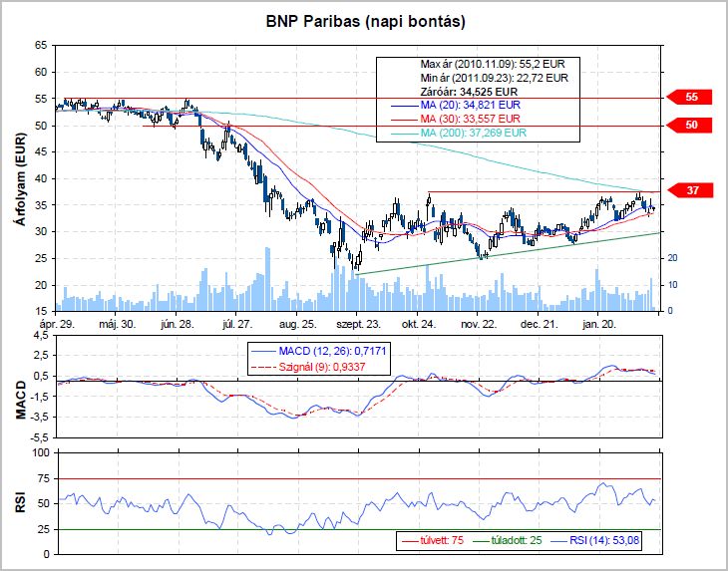
Task: Click the red 50 price level tag
Action: pyautogui.click(x=689, y=125)
